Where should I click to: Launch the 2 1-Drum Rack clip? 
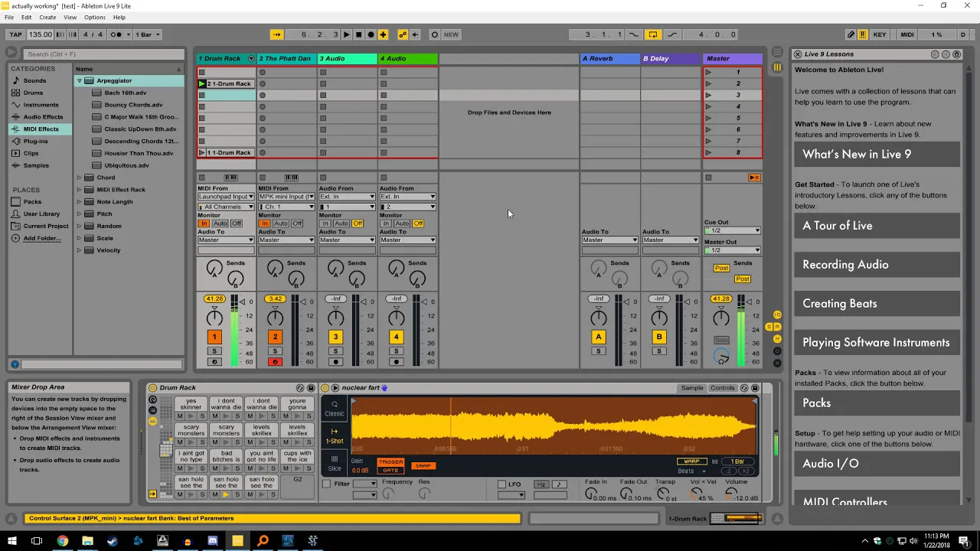click(x=202, y=83)
